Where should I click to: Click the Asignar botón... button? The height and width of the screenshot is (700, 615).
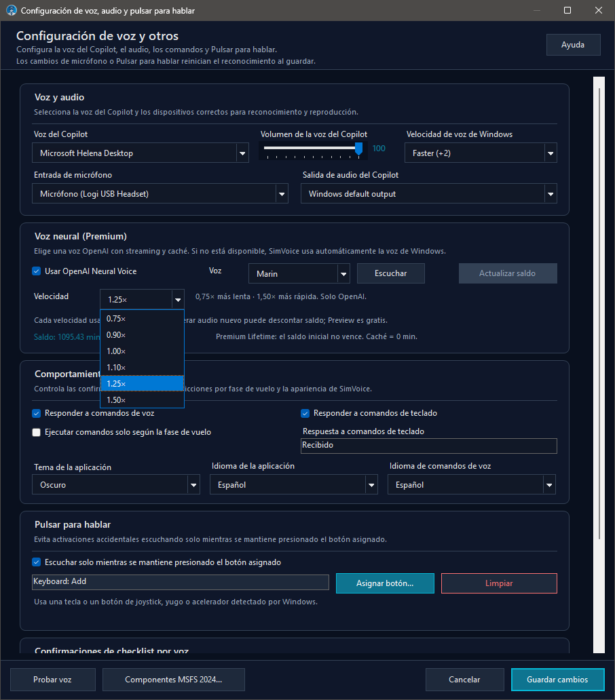(x=385, y=583)
